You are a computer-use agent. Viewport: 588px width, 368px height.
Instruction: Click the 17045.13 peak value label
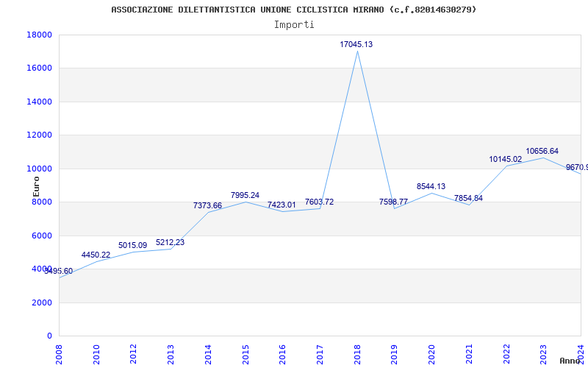pos(356,44)
